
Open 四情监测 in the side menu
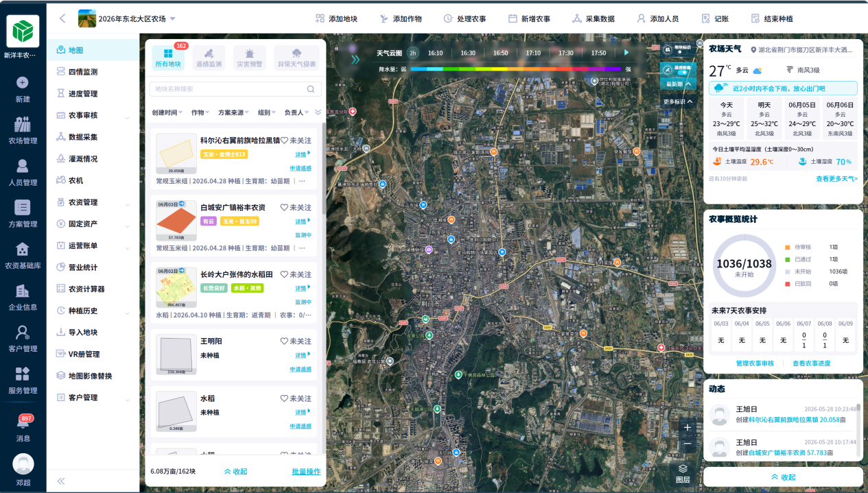(x=83, y=71)
